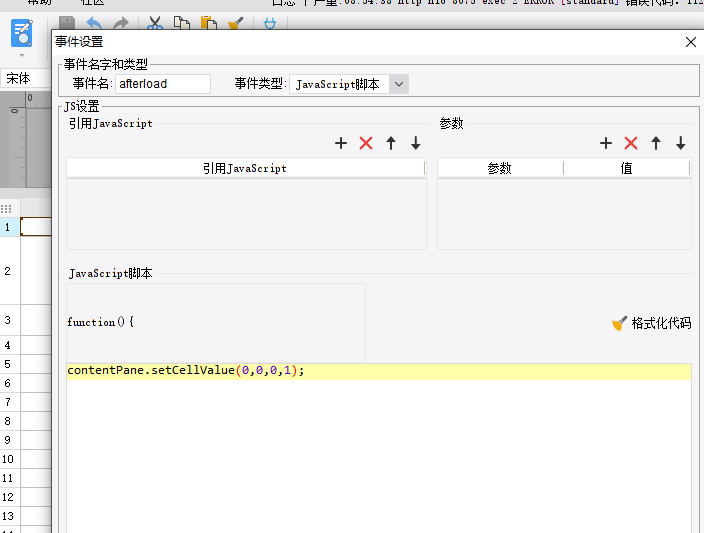The width and height of the screenshot is (704, 533).
Task: Click the function() { header text
Action: (101, 322)
